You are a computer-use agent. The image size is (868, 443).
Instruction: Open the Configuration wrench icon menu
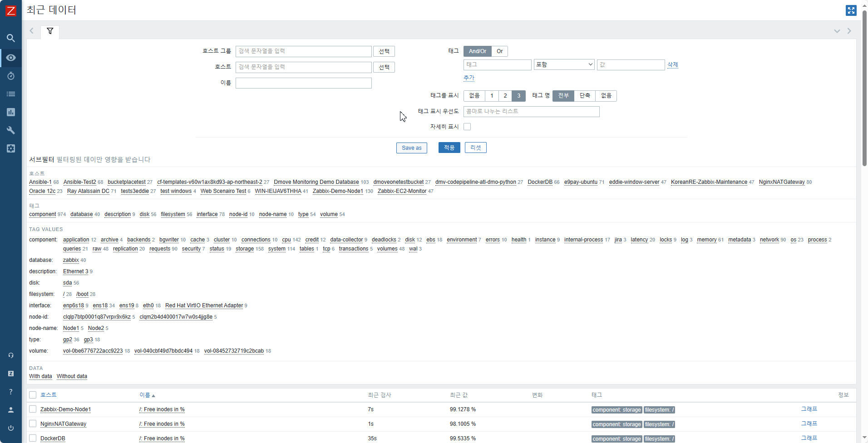coord(11,130)
